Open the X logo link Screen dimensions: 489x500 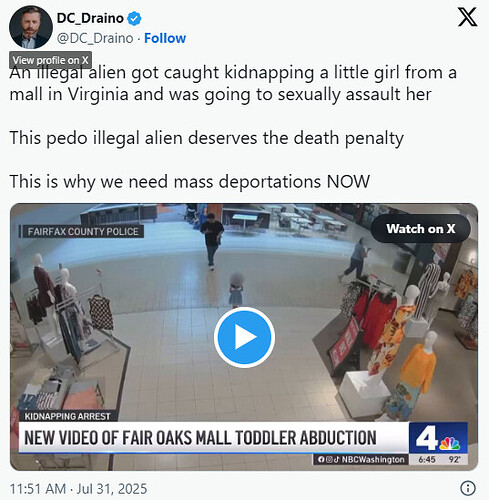click(467, 17)
